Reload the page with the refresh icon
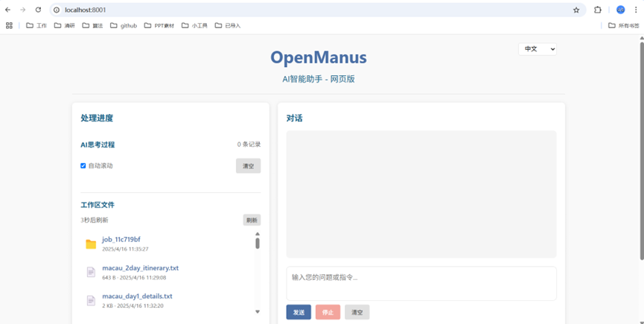 pos(38,10)
